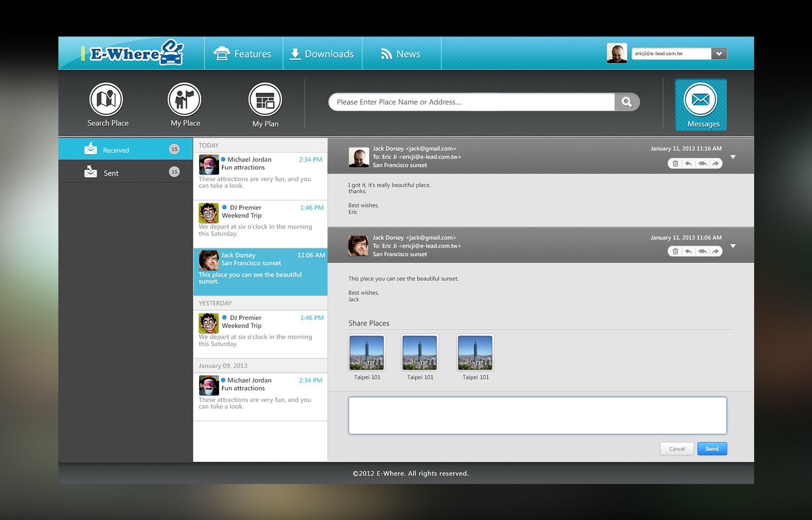Open the Search Place section

(x=106, y=100)
